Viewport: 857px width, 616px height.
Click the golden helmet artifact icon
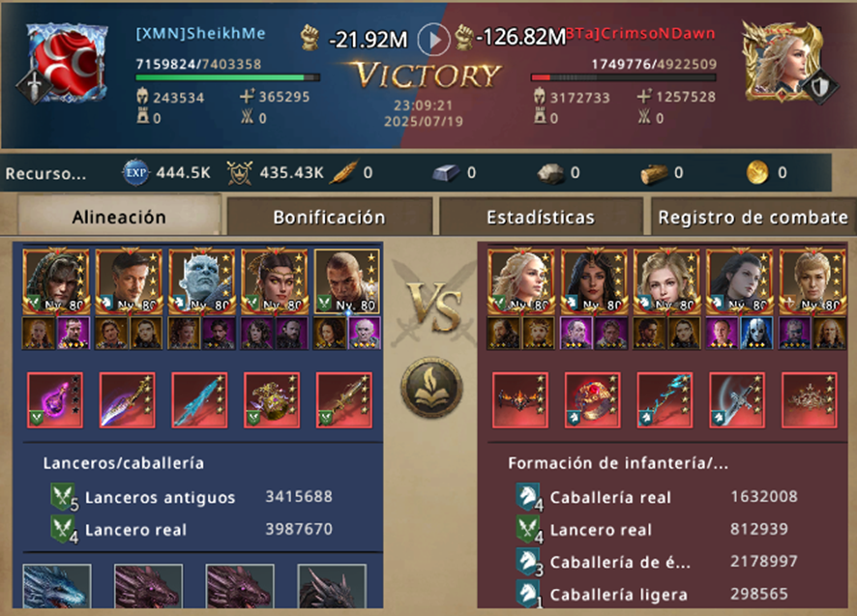[x=272, y=400]
